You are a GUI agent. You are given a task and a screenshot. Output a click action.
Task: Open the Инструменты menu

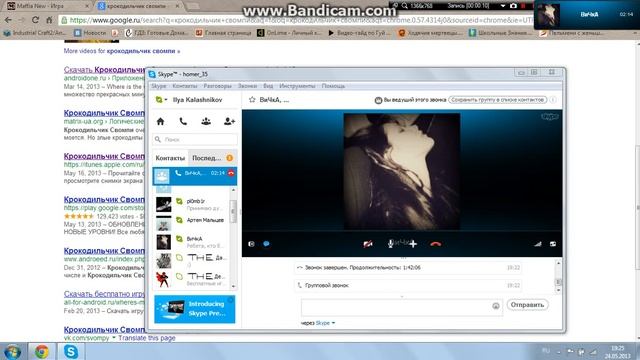(297, 86)
